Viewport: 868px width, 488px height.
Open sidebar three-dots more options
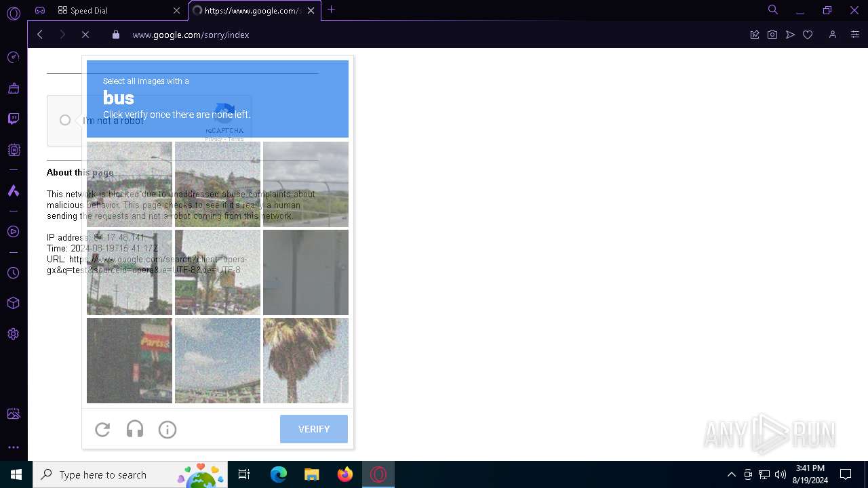[x=13, y=447]
